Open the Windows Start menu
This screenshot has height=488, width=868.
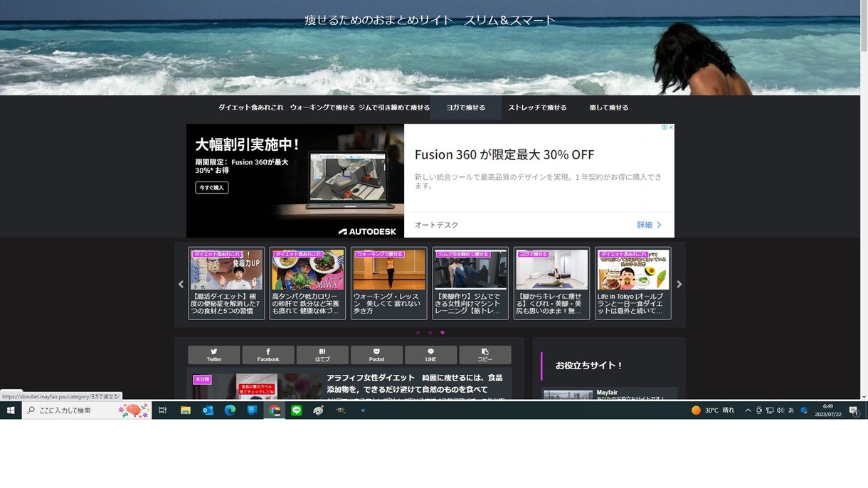pos(11,410)
